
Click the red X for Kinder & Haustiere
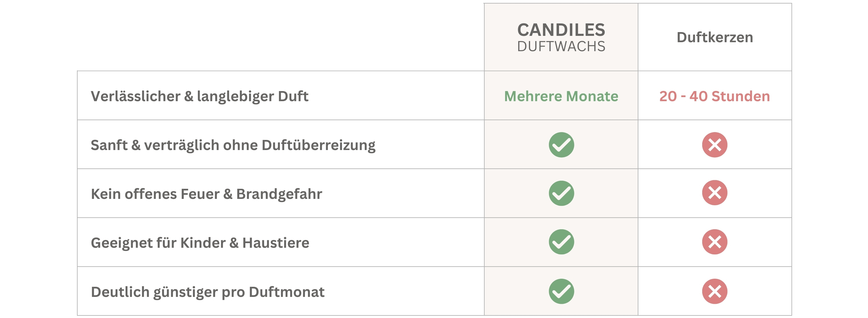click(714, 242)
